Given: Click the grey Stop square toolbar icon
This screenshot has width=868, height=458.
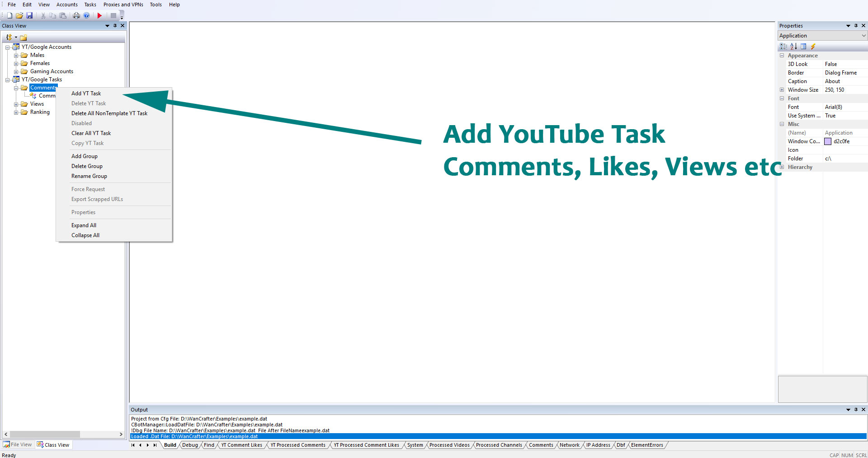Looking at the screenshot, I should pos(113,15).
